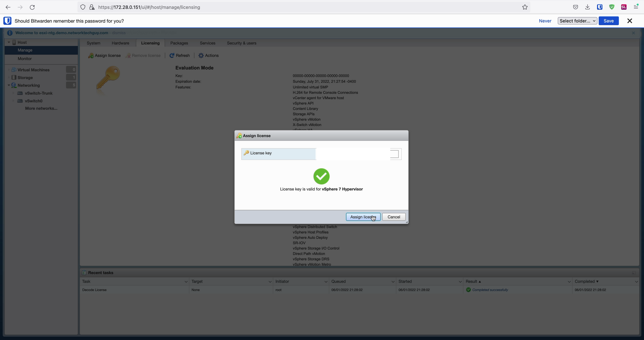Click the SL extension icon

(x=624, y=7)
